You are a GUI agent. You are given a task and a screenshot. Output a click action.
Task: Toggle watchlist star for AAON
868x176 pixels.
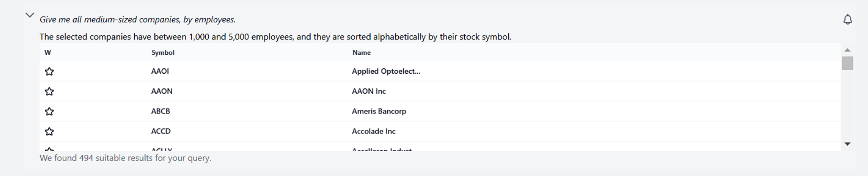tap(49, 91)
